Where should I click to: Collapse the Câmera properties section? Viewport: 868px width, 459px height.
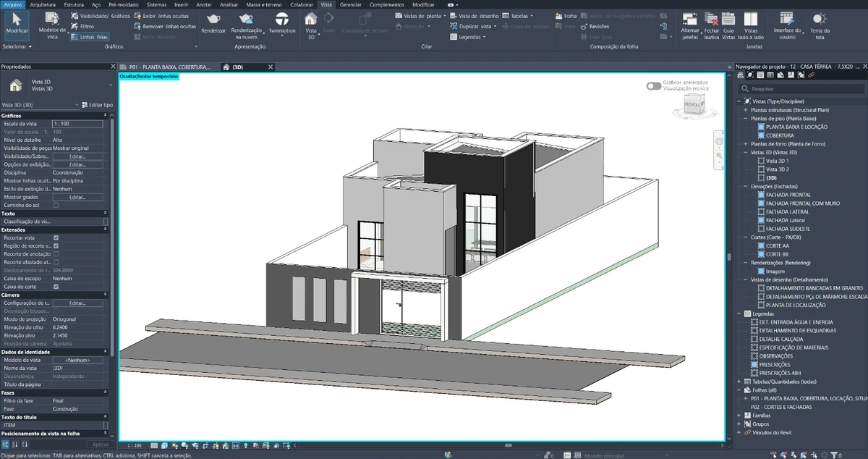(x=106, y=295)
